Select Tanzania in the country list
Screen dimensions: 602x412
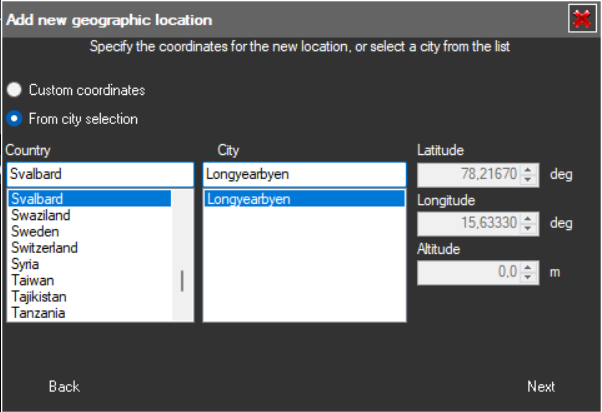(89, 313)
